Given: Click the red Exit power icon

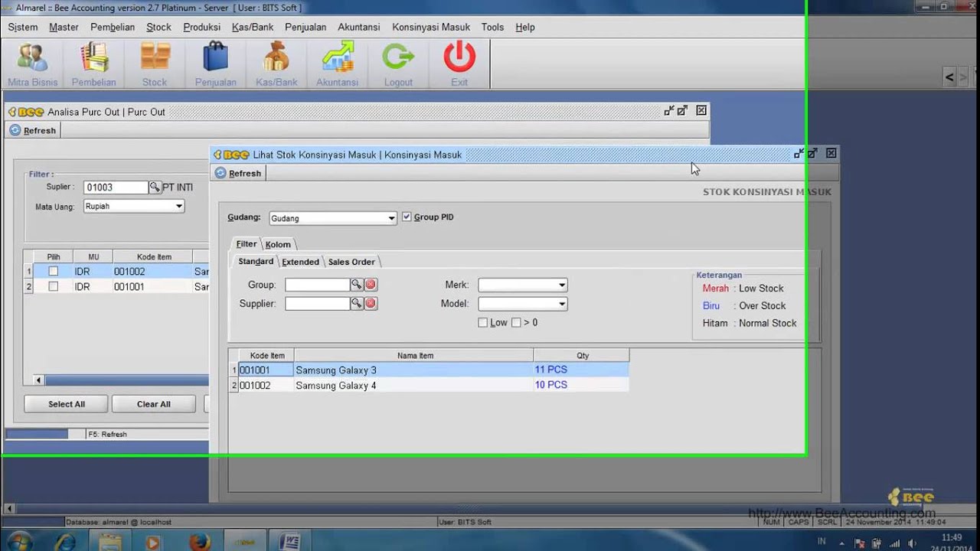Looking at the screenshot, I should pyautogui.click(x=459, y=64).
